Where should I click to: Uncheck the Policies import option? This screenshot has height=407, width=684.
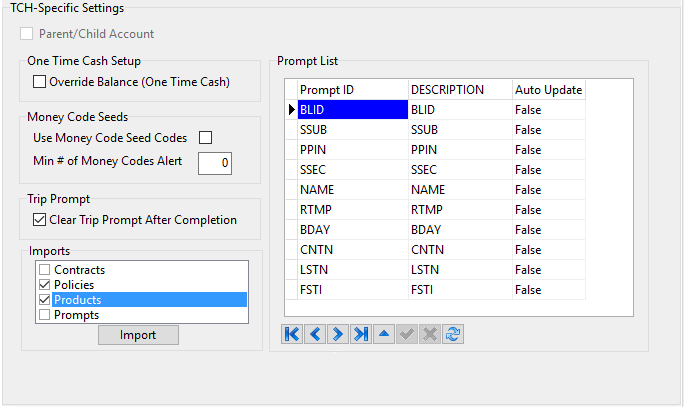click(x=44, y=285)
